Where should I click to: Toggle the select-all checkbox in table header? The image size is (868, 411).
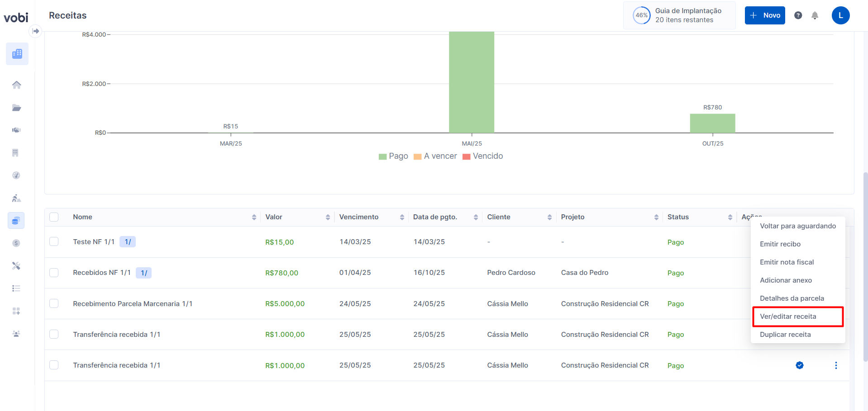(x=54, y=217)
